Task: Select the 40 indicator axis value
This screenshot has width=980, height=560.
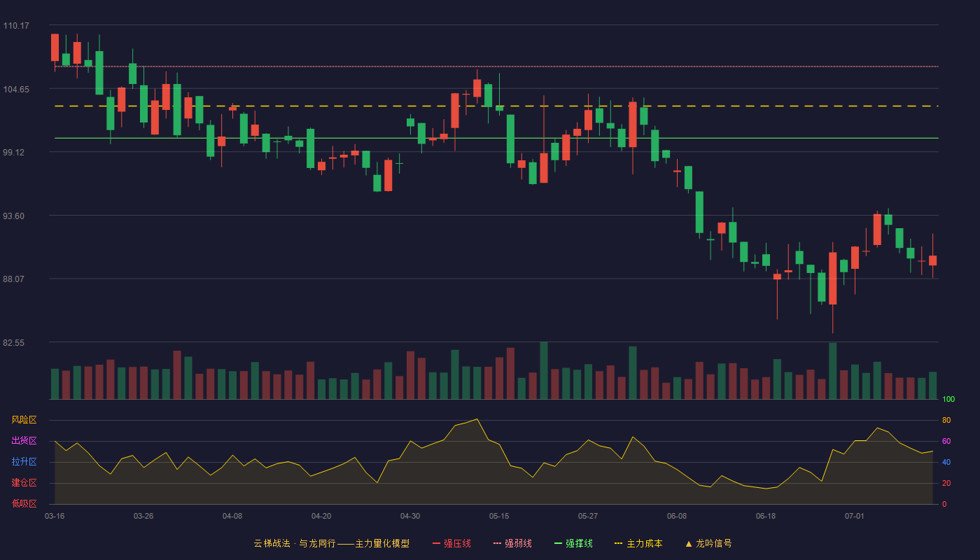Action: pos(946,462)
